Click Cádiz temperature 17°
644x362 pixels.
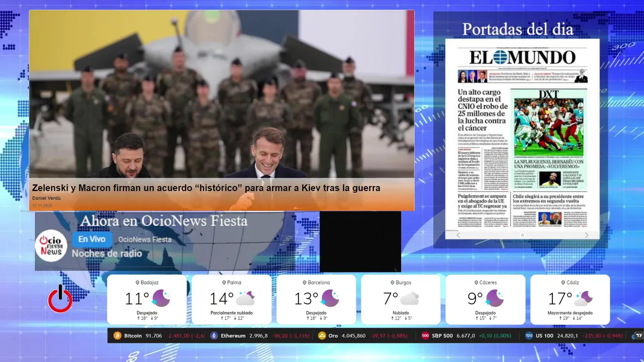[560, 299]
